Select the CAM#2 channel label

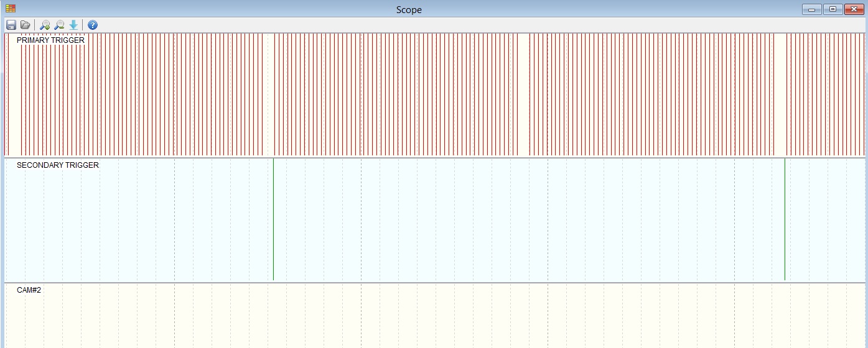tap(29, 290)
